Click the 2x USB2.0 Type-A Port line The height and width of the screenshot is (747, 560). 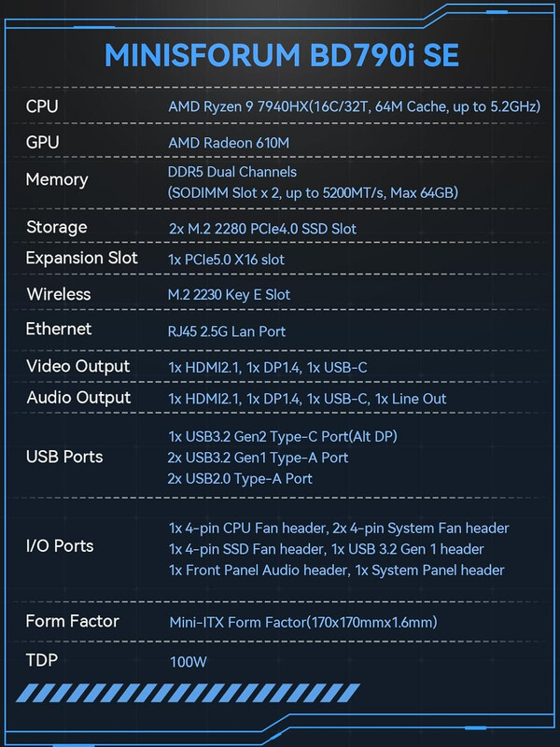[x=240, y=479]
